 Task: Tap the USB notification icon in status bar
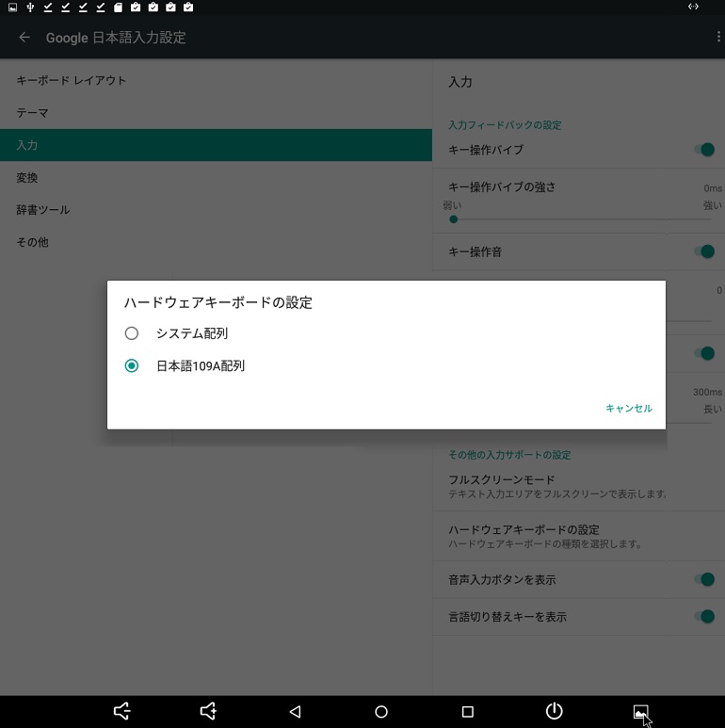pyautogui.click(x=30, y=7)
